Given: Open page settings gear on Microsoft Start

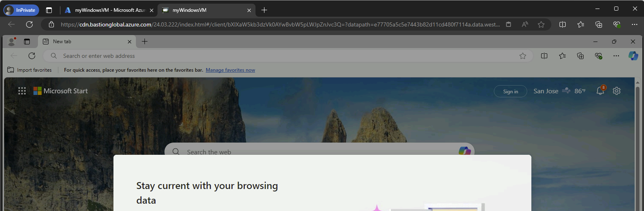Looking at the screenshot, I should point(616,91).
